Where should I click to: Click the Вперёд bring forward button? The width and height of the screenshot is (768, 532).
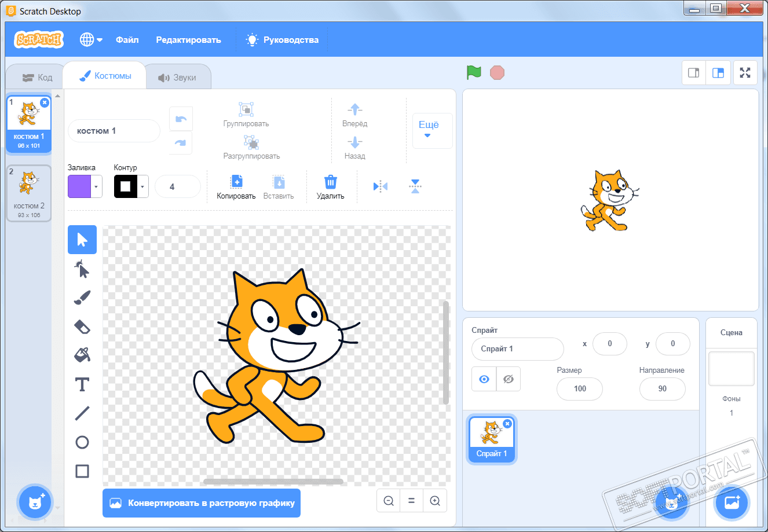click(355, 115)
